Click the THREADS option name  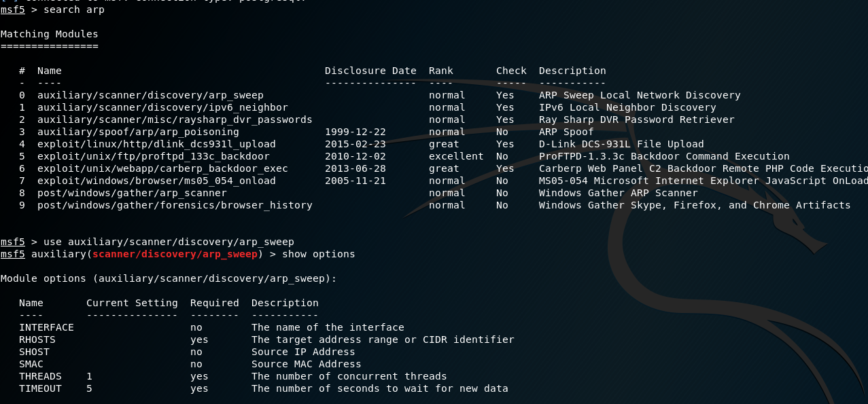coord(40,376)
